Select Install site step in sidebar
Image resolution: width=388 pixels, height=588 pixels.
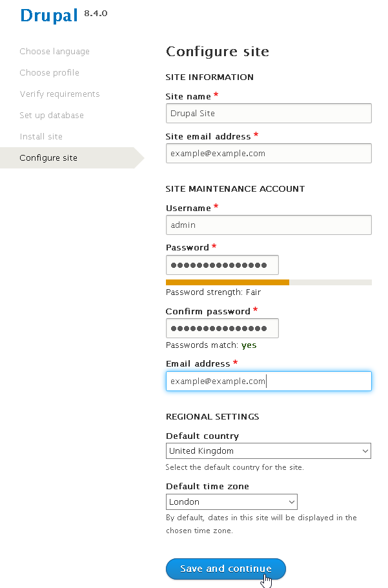pos(41,137)
